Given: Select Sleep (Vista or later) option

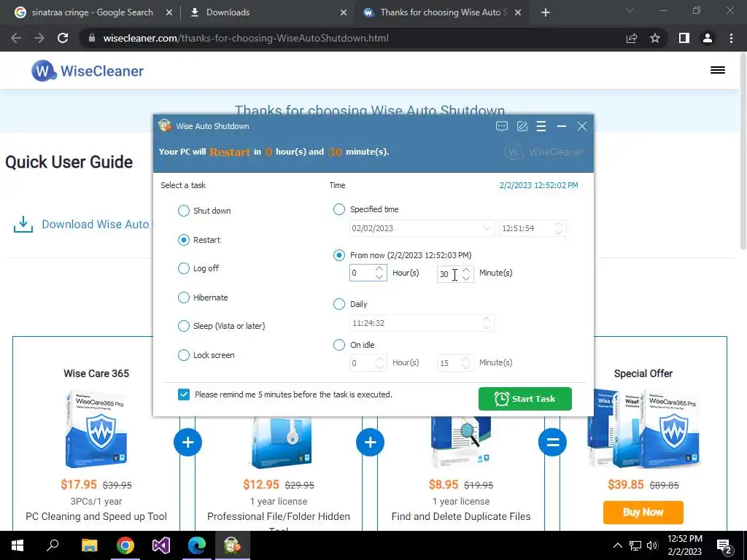Looking at the screenshot, I should (183, 326).
